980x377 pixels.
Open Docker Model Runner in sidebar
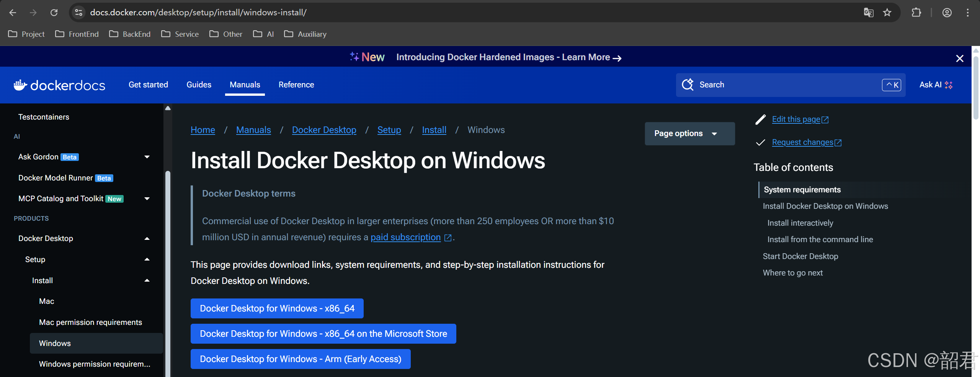coord(56,178)
